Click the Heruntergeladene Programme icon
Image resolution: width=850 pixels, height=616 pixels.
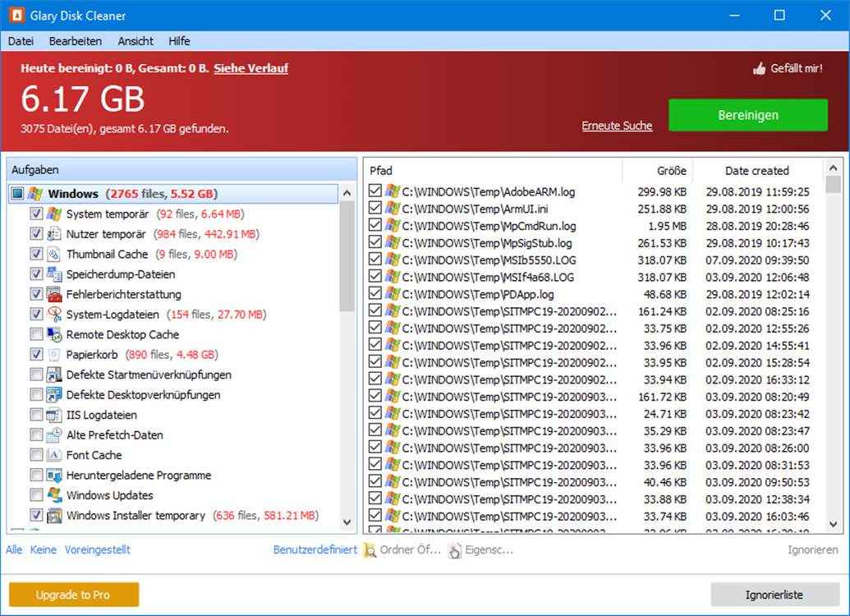54,475
